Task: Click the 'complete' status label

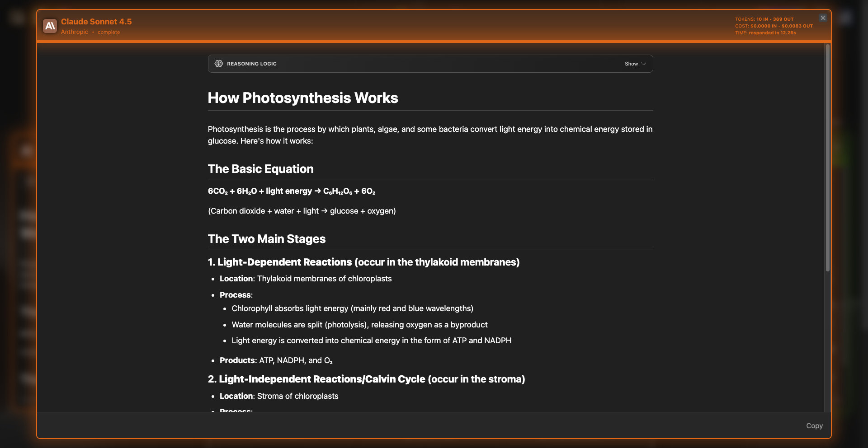Action: click(x=109, y=33)
